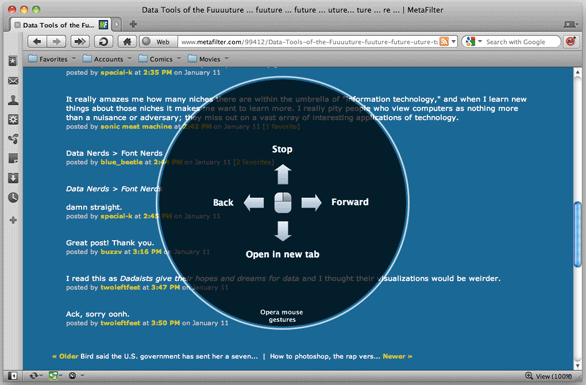Click the Stop up-arrow in gesture overlay
Screen dimensions: 586x385
pos(283,175)
